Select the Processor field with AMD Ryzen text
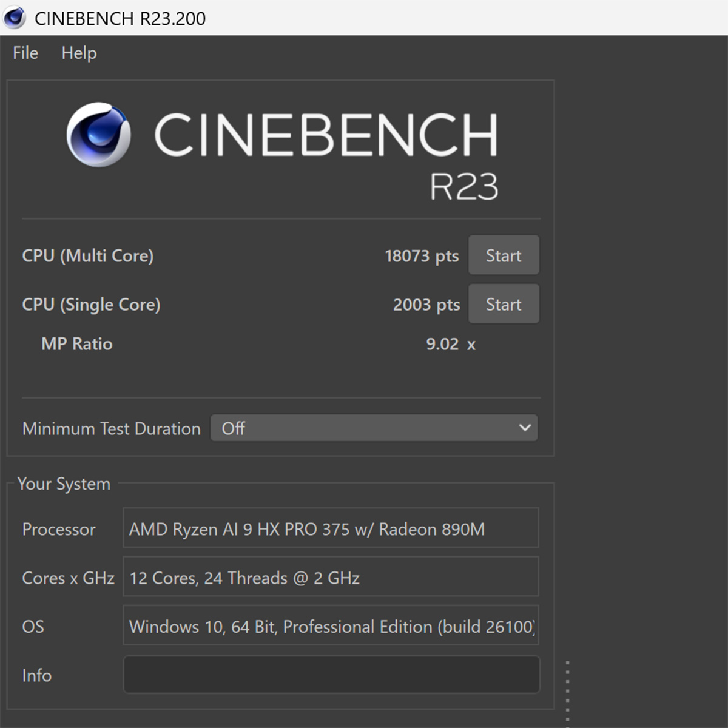728x728 pixels. (x=331, y=528)
